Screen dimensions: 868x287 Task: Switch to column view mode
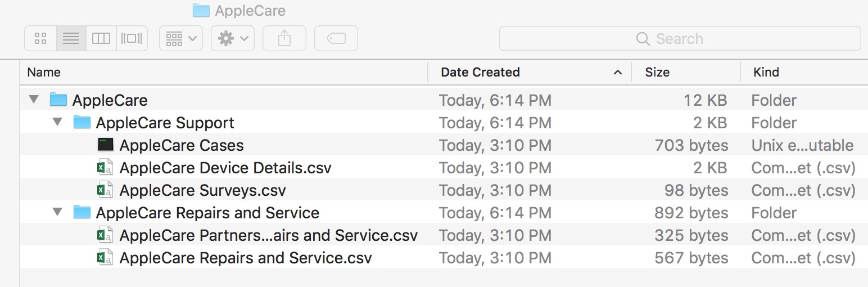(x=101, y=38)
